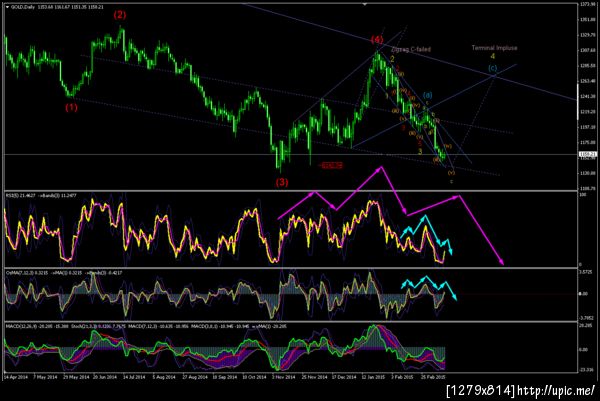The image size is (600, 401).
Task: Click the 3 Nov 2014 date label
Action: click(x=284, y=377)
